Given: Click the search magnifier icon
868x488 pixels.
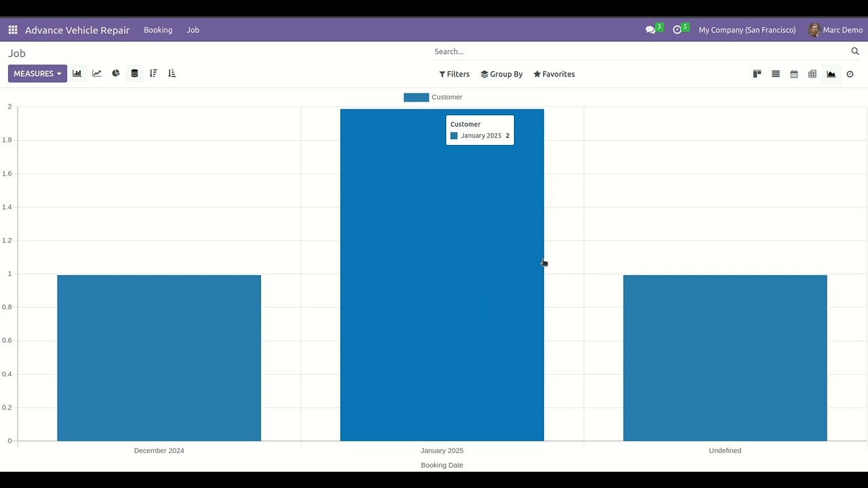Looking at the screenshot, I should point(855,52).
